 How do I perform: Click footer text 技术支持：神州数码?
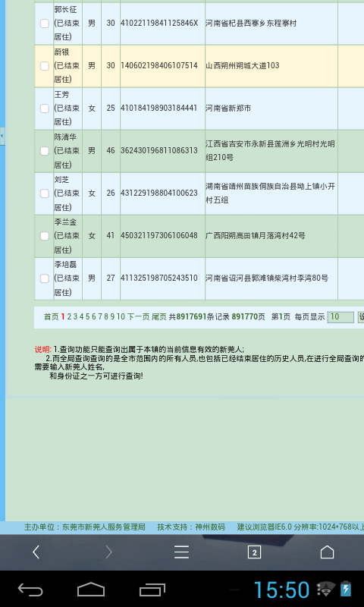191,527
